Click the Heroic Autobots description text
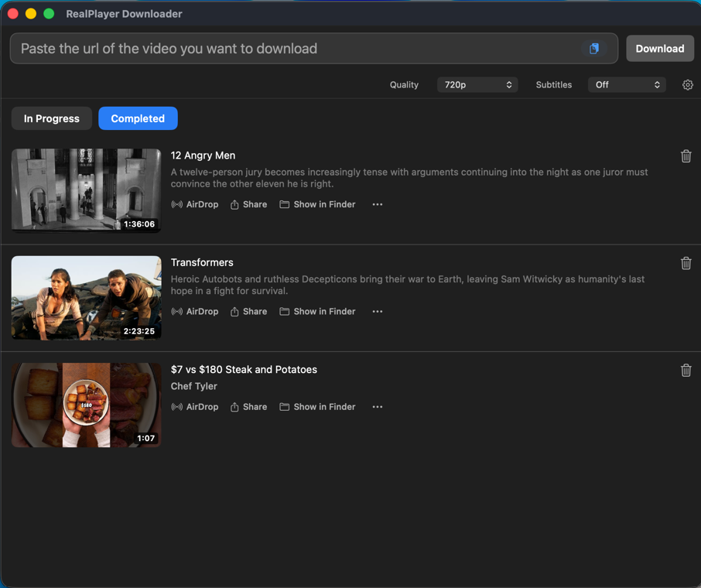 click(x=407, y=285)
